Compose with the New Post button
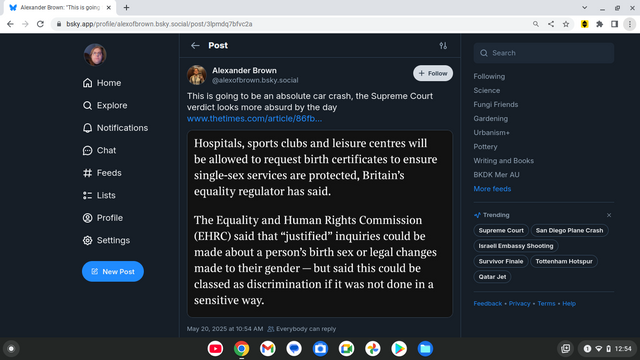The width and height of the screenshot is (640, 360). click(x=113, y=271)
